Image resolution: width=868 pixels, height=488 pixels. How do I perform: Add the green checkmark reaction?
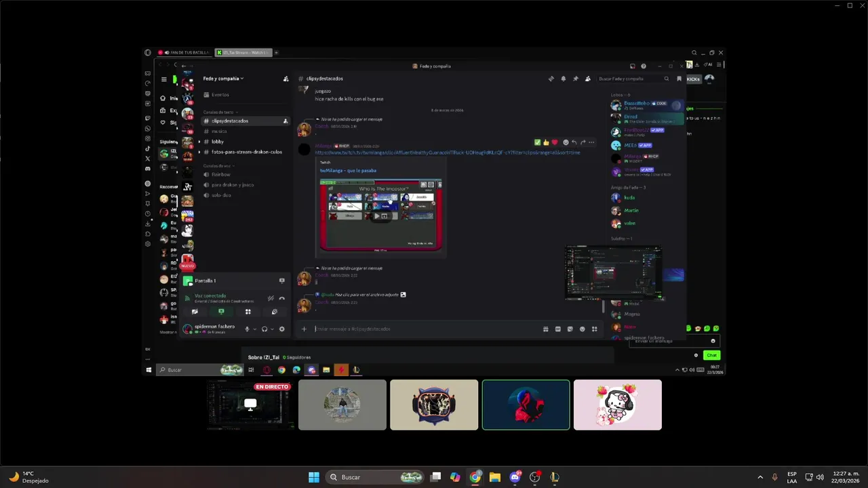[x=537, y=142]
